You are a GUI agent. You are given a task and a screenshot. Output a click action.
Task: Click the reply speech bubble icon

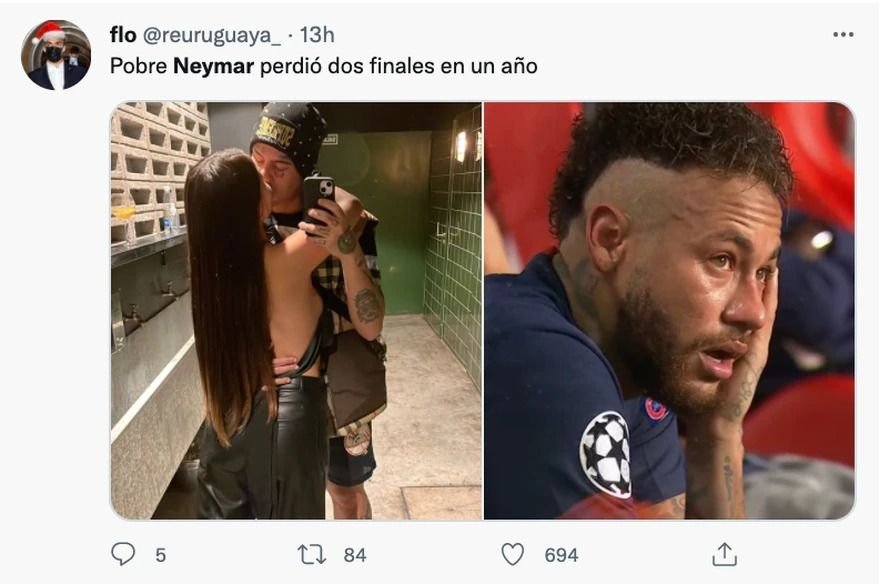click(x=123, y=554)
